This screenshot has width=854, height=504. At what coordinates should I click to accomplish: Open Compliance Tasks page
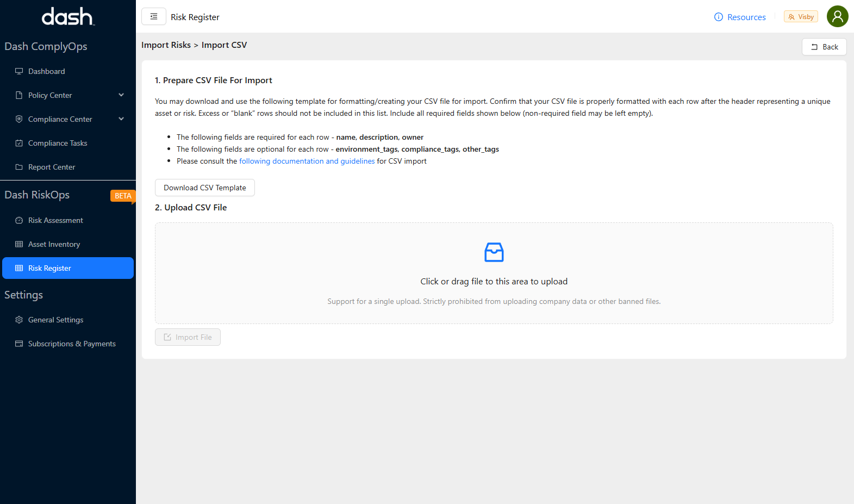tap(57, 143)
